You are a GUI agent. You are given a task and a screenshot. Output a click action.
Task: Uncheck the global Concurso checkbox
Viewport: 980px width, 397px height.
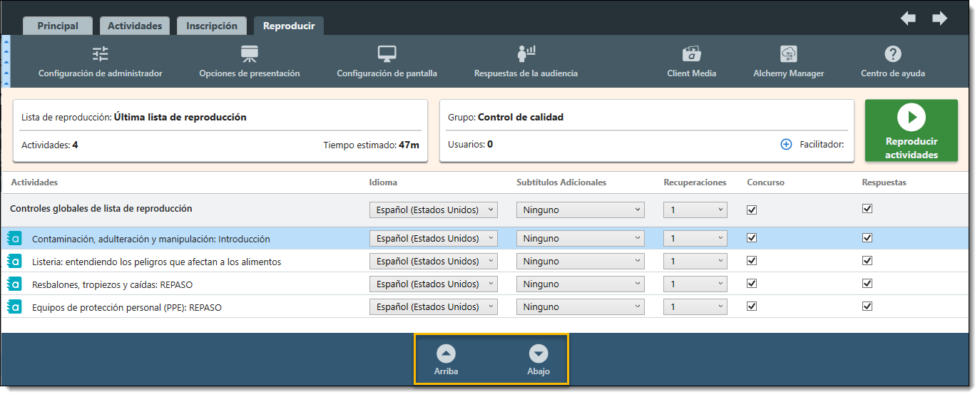pos(752,210)
